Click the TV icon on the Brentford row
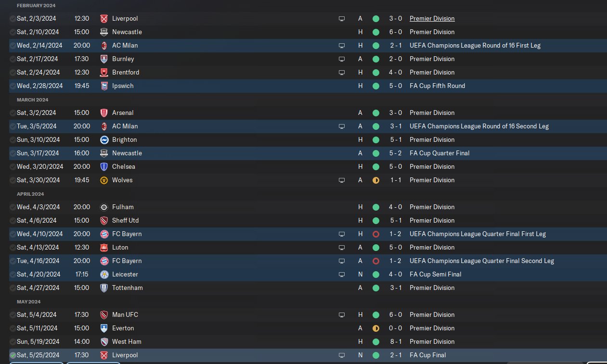 tap(342, 73)
